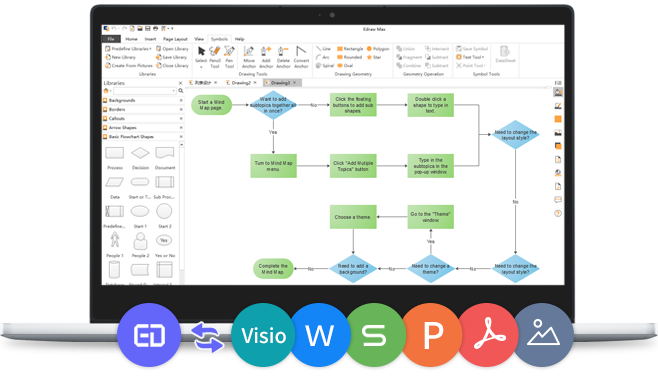Open the Page Layout ribbon tab

coord(175,39)
